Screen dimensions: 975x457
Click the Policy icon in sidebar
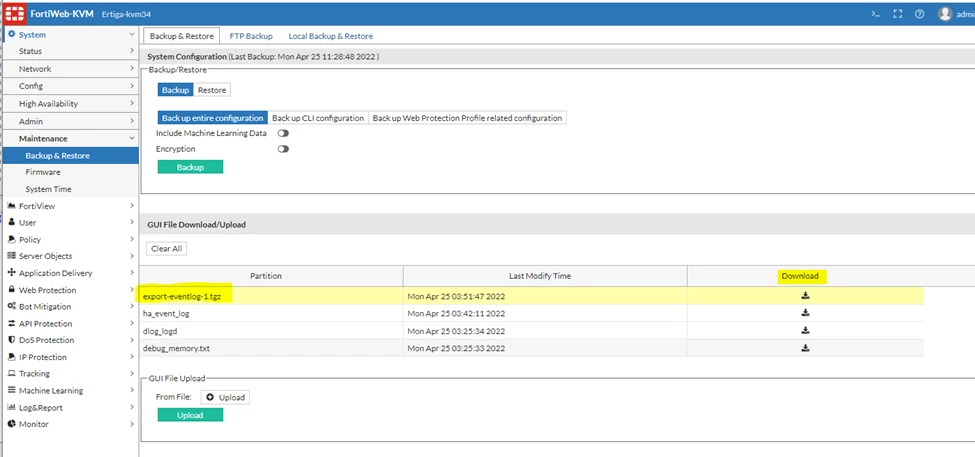(x=12, y=239)
